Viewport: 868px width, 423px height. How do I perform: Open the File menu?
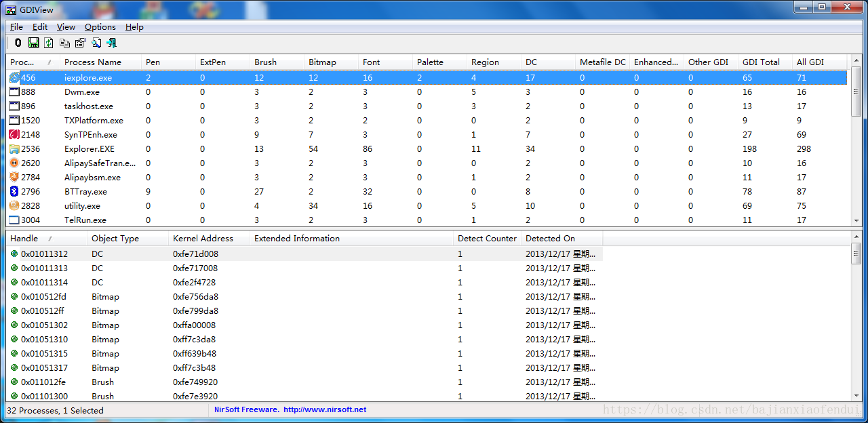click(16, 27)
